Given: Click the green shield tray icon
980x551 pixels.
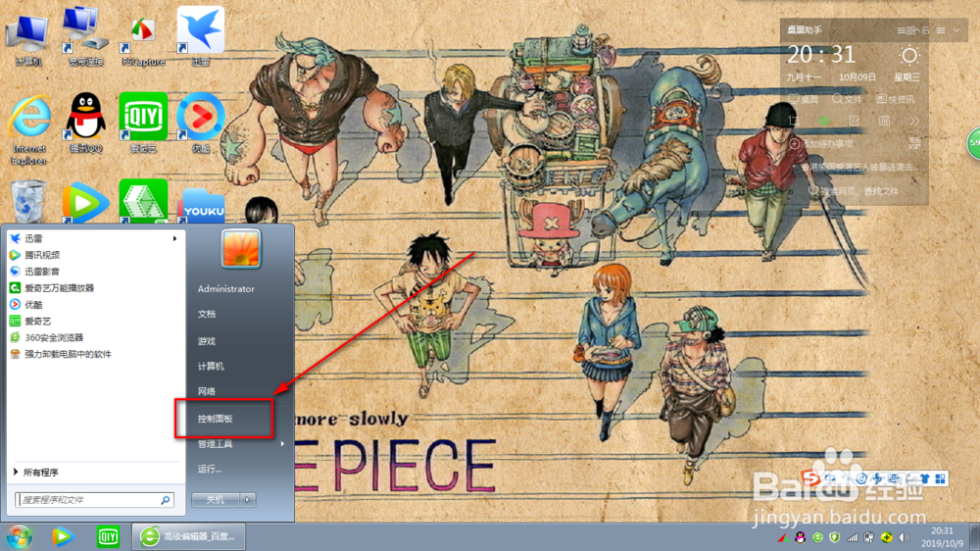Looking at the screenshot, I should (834, 538).
